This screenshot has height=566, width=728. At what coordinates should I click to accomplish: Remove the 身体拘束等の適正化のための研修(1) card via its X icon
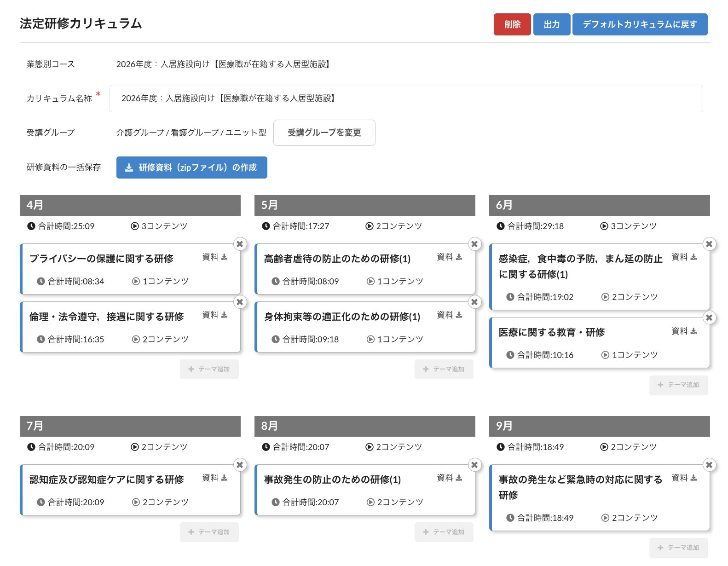click(474, 302)
